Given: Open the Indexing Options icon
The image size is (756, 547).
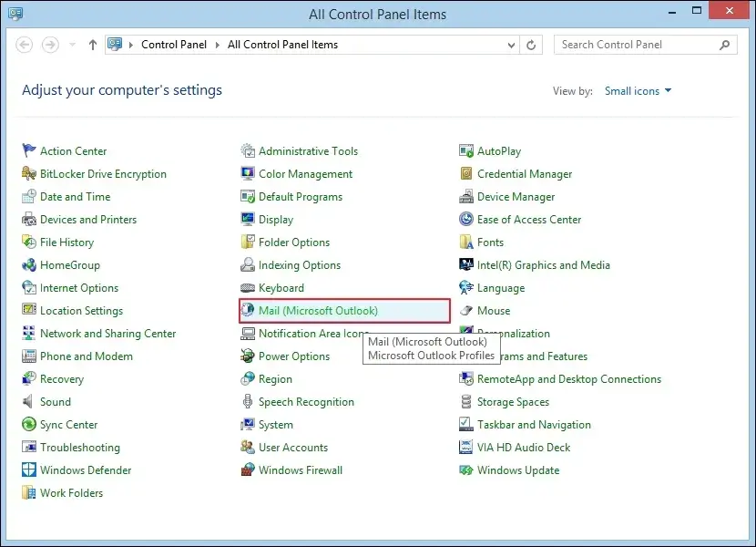Looking at the screenshot, I should [248, 264].
